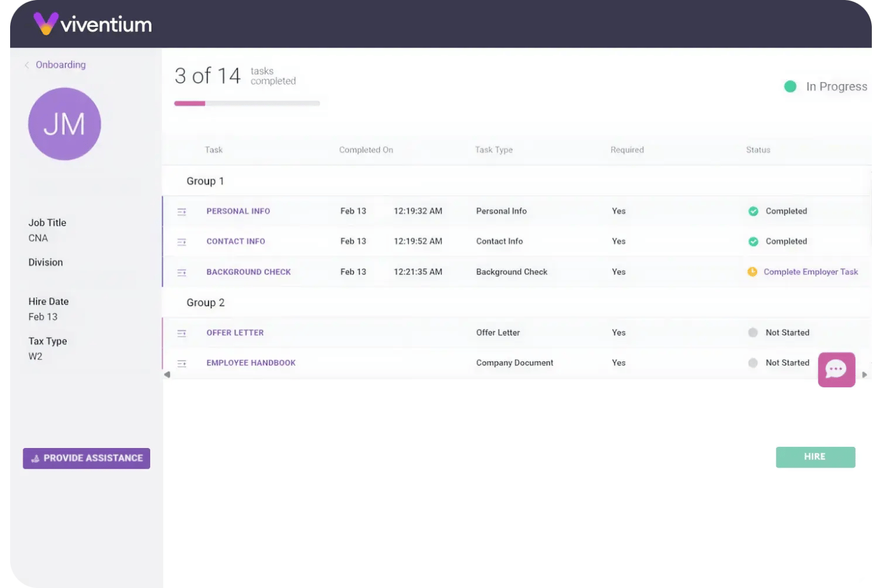This screenshot has height=588, width=882.
Task: Open the OFFER LETTER task
Action: [235, 332]
